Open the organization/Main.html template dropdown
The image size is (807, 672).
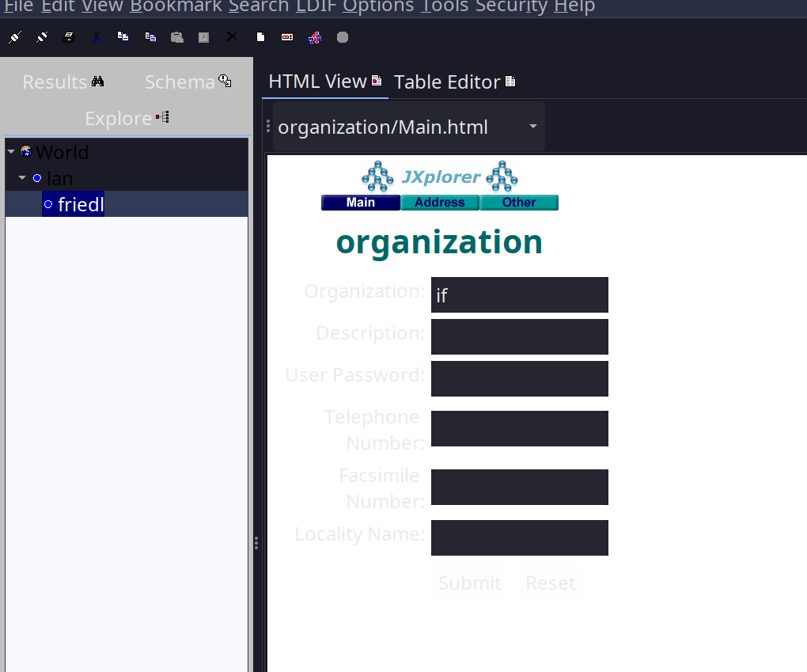coord(532,127)
